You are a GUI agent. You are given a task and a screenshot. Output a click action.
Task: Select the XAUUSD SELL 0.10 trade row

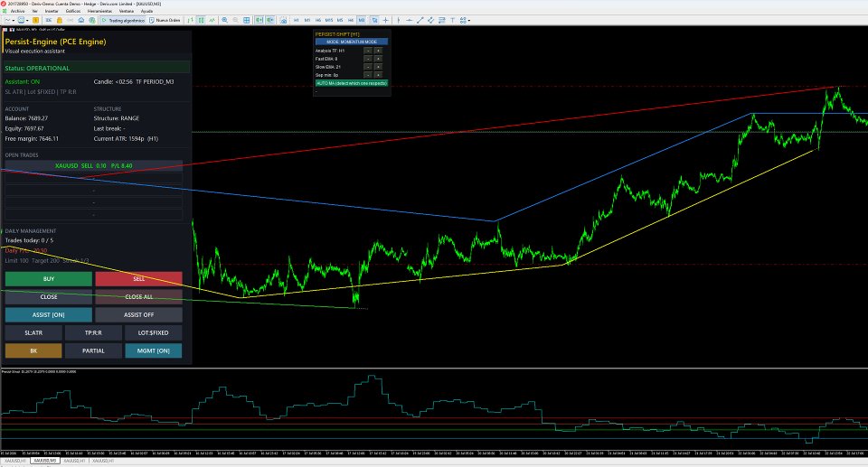(93, 165)
